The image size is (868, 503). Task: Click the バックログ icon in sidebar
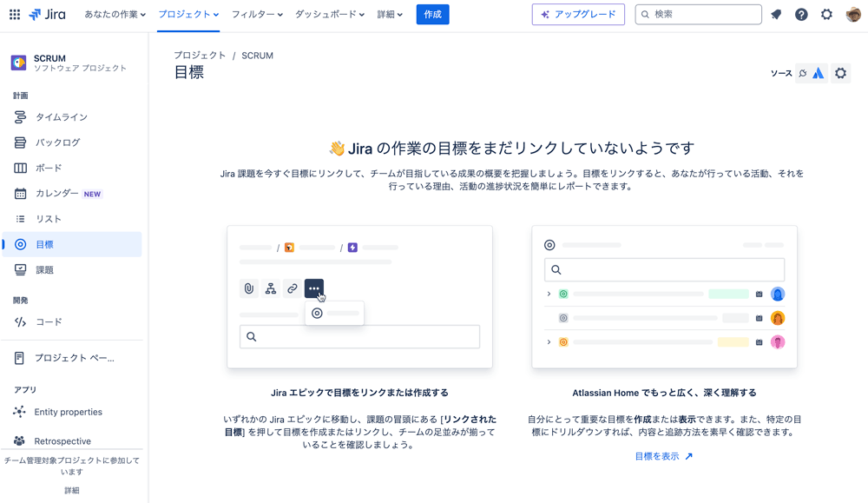coord(20,142)
